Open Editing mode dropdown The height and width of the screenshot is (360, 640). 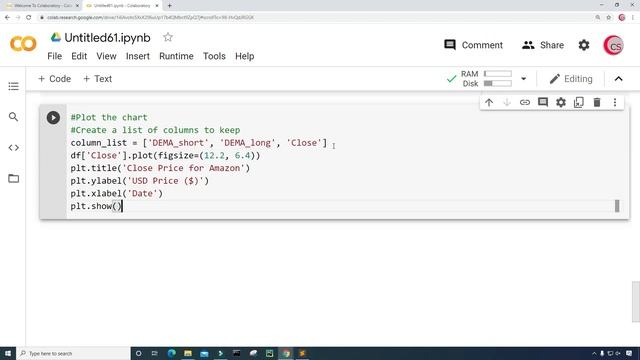tap(571, 79)
